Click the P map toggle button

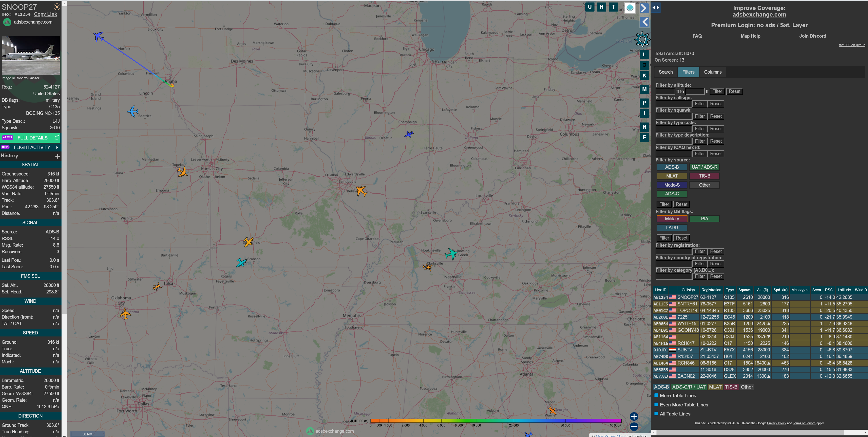click(x=644, y=103)
